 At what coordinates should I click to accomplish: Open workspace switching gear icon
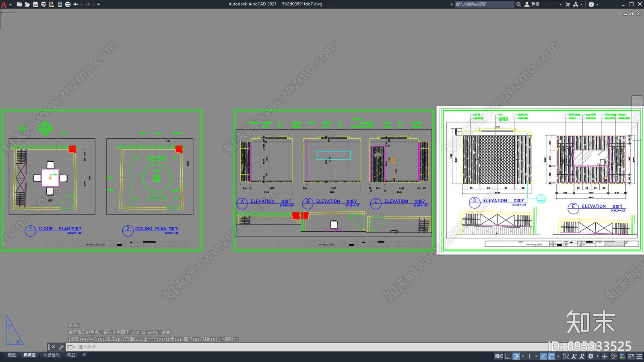[591, 356]
